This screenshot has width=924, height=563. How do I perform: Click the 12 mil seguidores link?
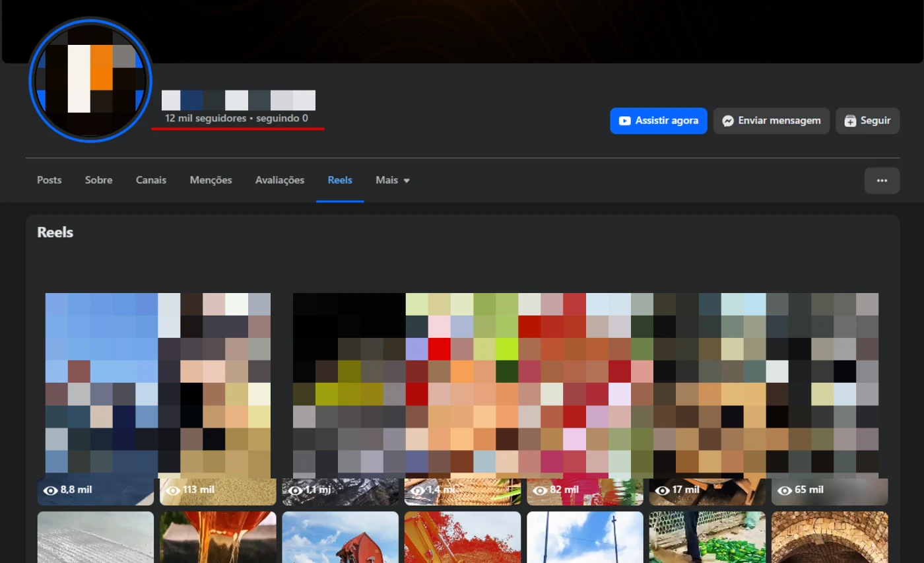coord(205,119)
